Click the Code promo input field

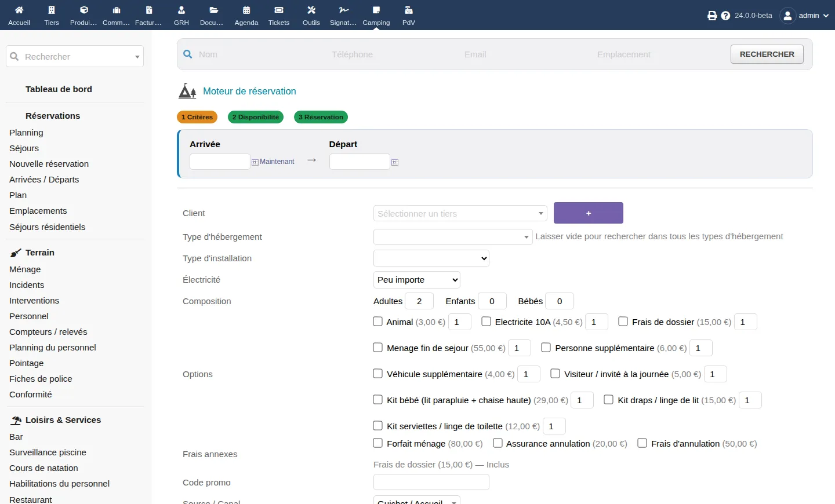(431, 482)
